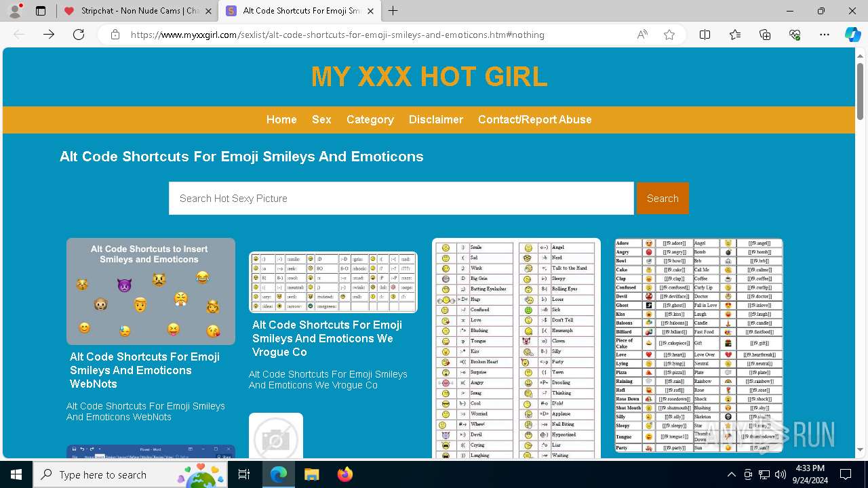Click the address bar URL

pyautogui.click(x=337, y=35)
